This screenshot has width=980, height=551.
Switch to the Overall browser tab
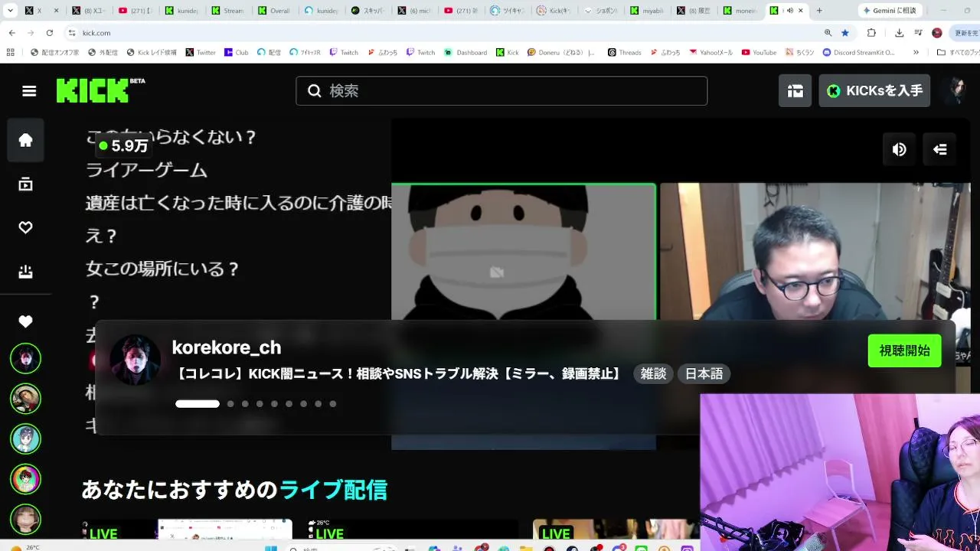pos(275,11)
